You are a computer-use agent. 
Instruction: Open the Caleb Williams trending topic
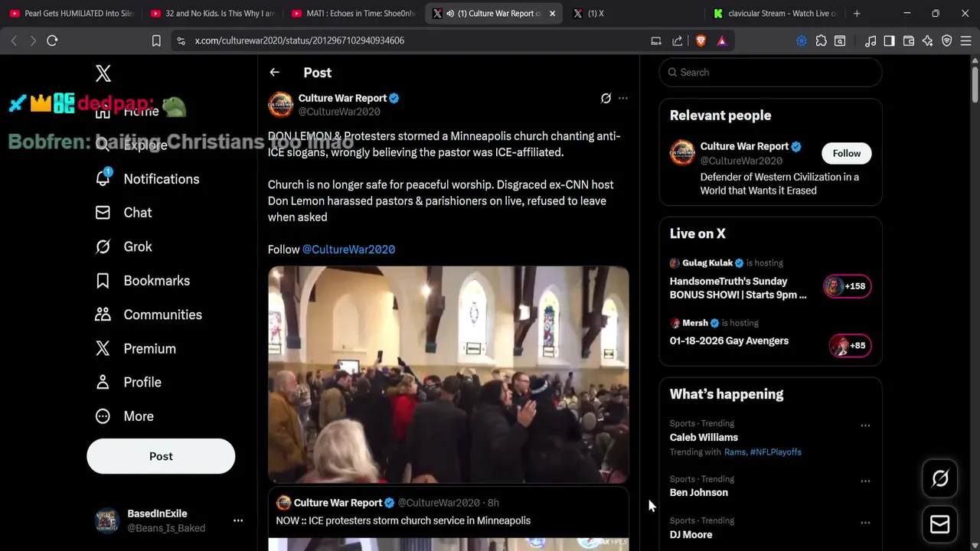(704, 438)
